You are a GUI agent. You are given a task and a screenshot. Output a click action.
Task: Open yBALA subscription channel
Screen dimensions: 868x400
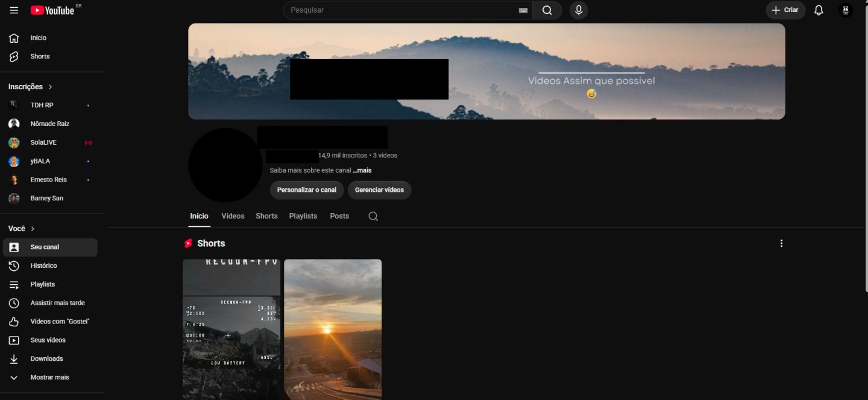point(50,162)
